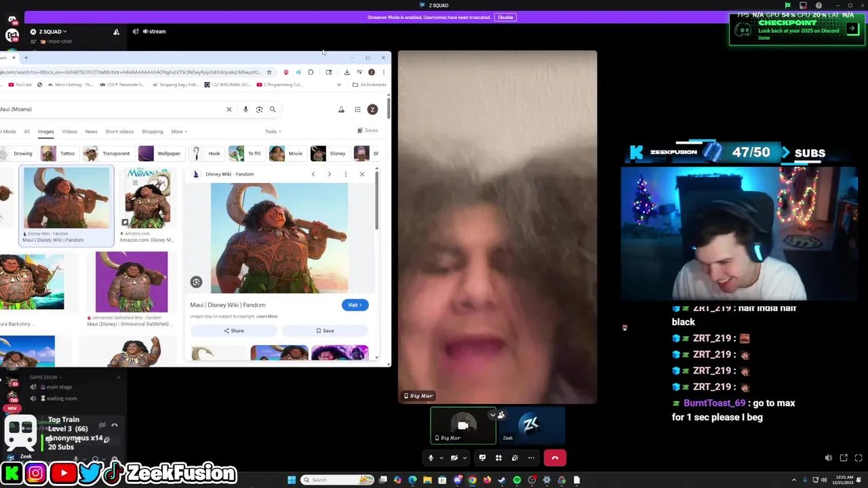868x488 pixels.
Task: Filter images by Hook chip
Action: point(206,153)
